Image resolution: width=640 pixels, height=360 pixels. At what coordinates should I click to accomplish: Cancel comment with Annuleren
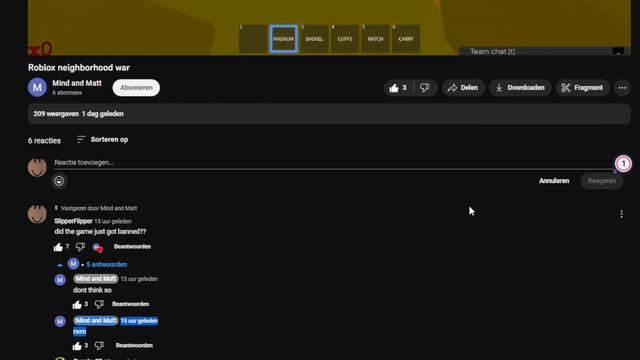coord(554,181)
